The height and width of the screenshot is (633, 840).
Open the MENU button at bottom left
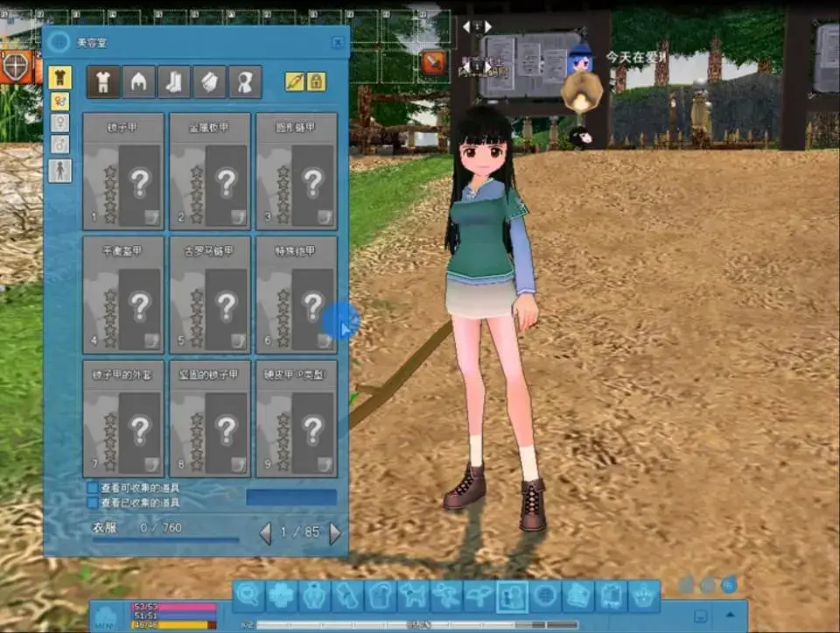pos(108,623)
